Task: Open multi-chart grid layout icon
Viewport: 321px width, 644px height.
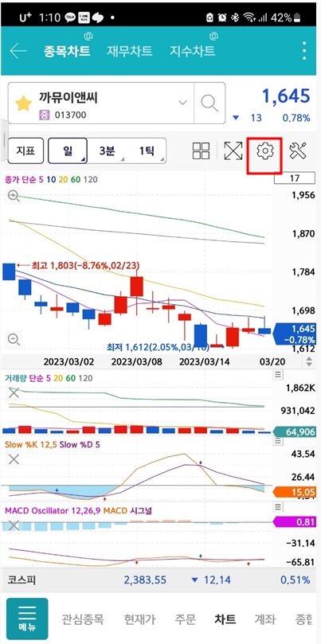Action: (201, 151)
